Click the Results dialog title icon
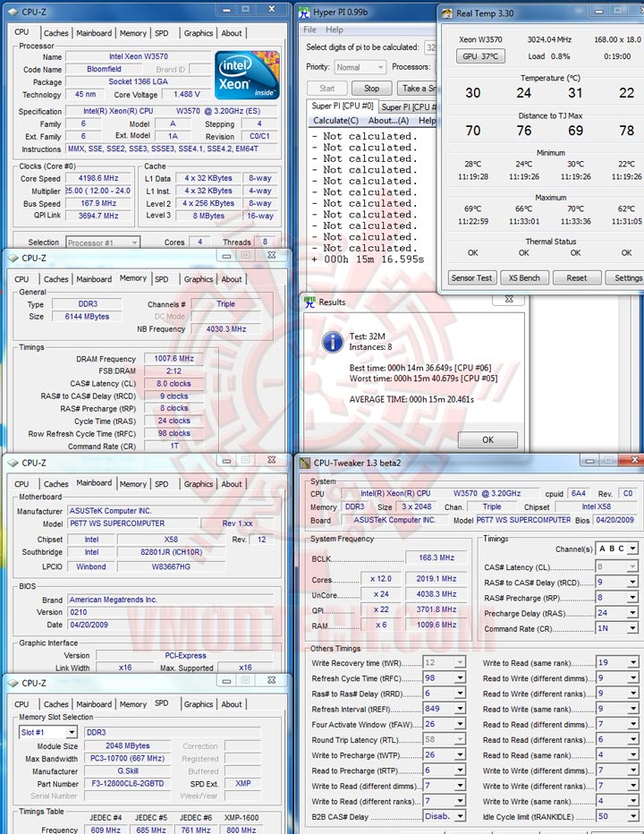Image resolution: width=644 pixels, height=834 pixels. [309, 302]
